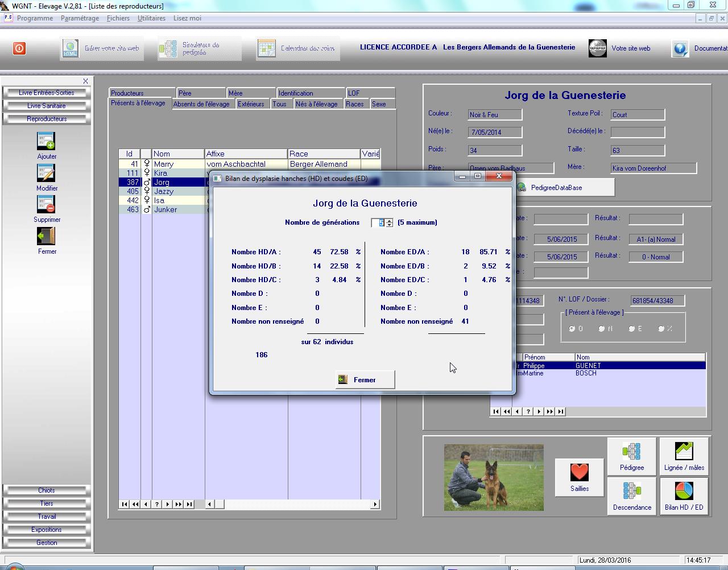Select the 'N' présent à l'élevage radio

(602, 329)
